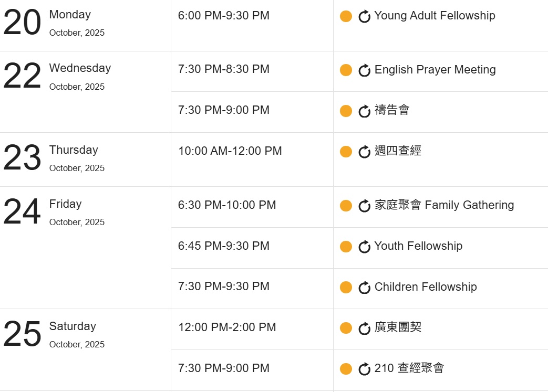Image resolution: width=548 pixels, height=392 pixels.
Task: Click orange dot for Young Adult Fellowship
Action: pyautogui.click(x=346, y=16)
